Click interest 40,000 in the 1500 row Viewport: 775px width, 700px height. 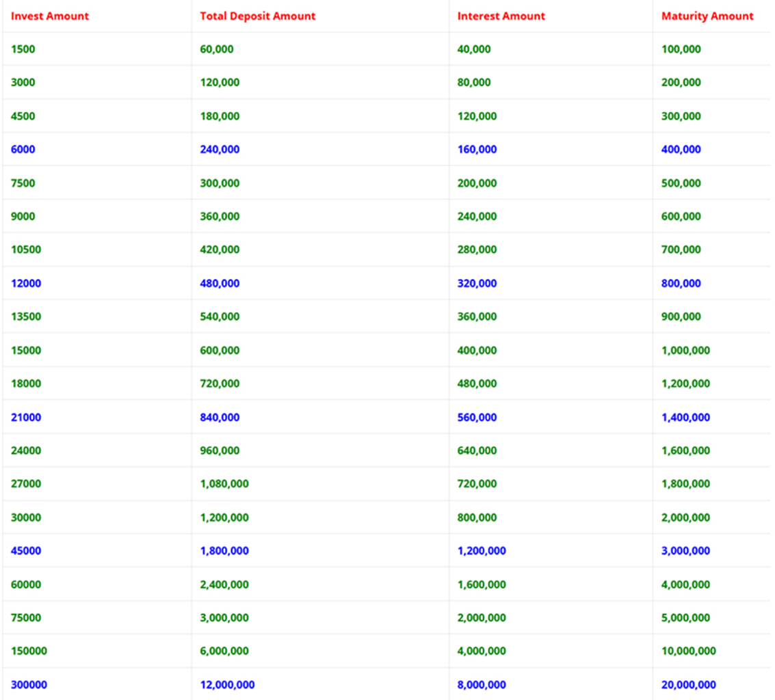[473, 49]
